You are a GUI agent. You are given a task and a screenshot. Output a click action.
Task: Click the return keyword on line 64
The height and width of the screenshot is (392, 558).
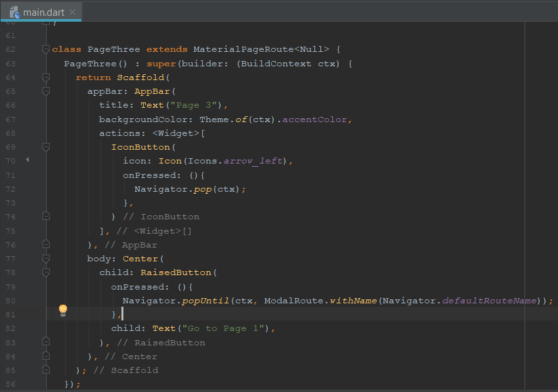tap(93, 77)
